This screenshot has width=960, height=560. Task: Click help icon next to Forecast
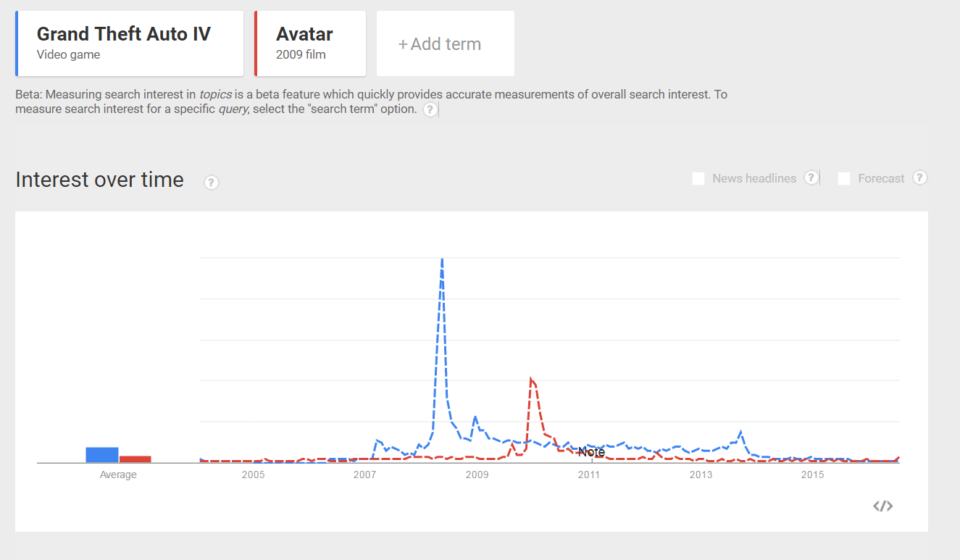pyautogui.click(x=919, y=177)
